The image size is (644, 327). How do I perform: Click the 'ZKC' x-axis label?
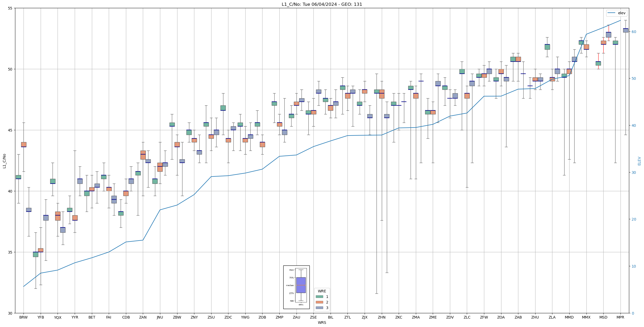click(x=399, y=317)
